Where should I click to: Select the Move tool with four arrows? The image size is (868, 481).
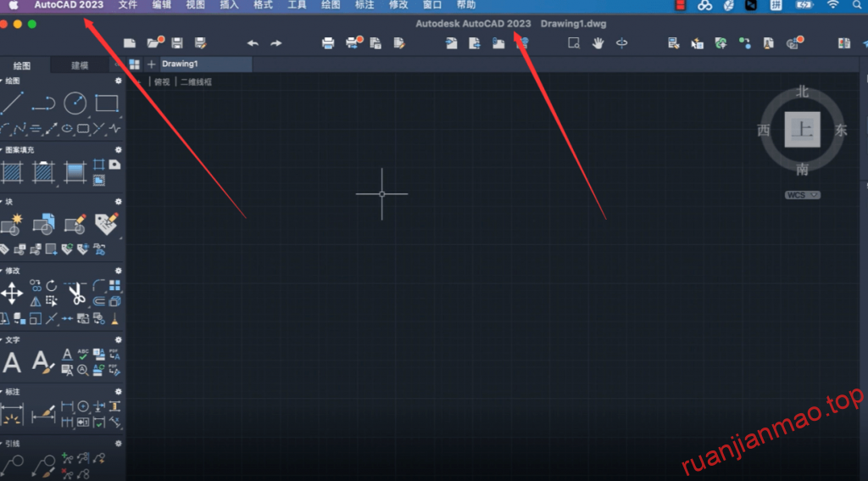click(12, 294)
